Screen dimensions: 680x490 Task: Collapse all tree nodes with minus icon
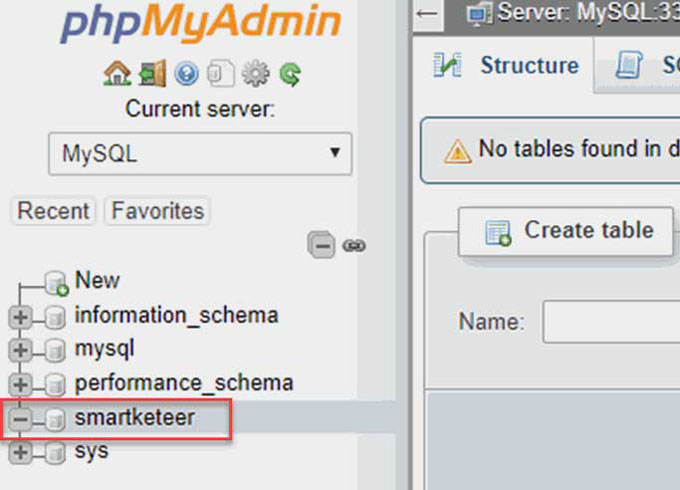pos(321,245)
